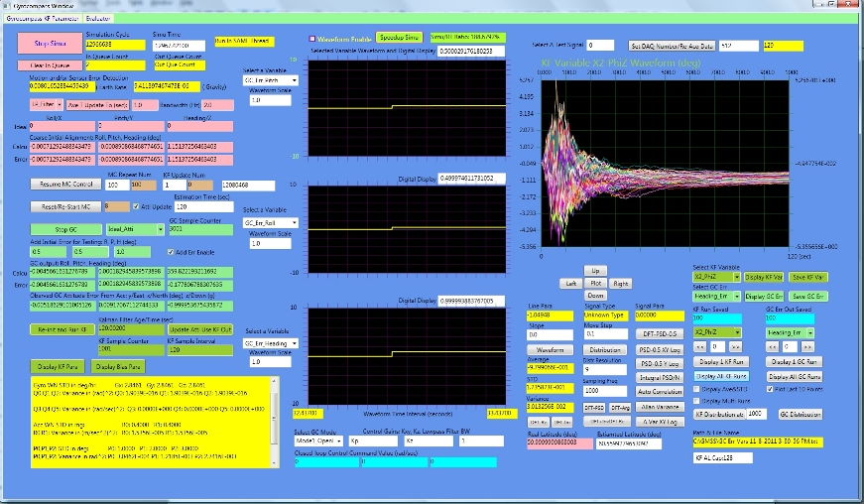
Task: Enable the Display Multi Runs checkbox
Action: (697, 403)
